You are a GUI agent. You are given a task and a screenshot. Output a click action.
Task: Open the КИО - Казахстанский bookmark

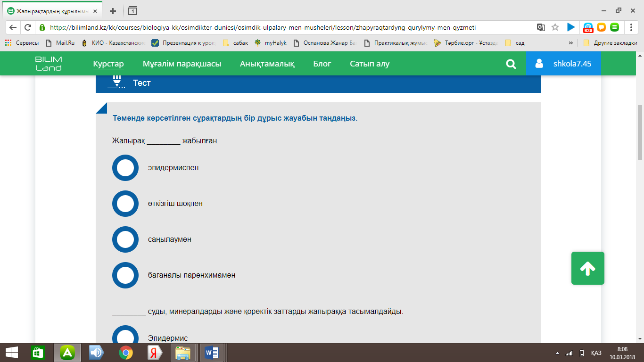coord(113,43)
